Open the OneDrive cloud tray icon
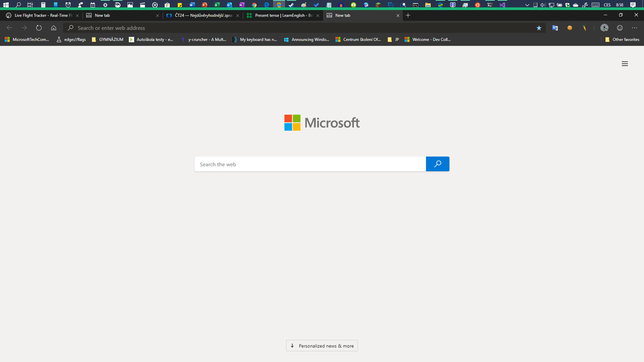644x362 pixels. (x=576, y=5)
